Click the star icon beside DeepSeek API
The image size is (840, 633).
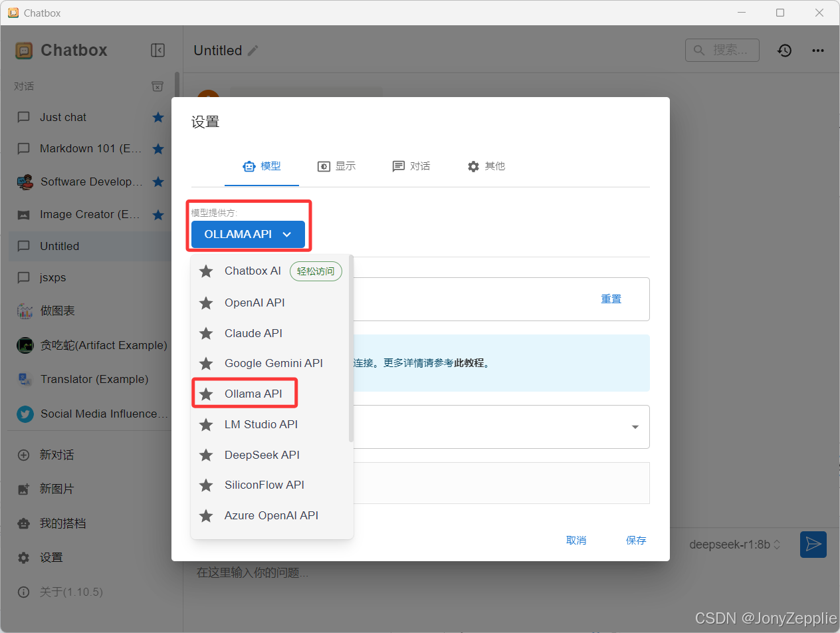[206, 455]
